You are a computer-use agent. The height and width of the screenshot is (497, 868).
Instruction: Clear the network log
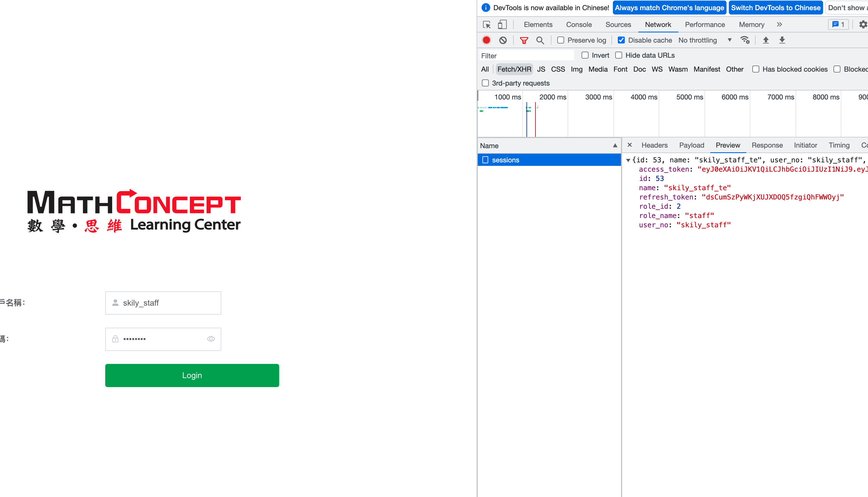(x=503, y=40)
